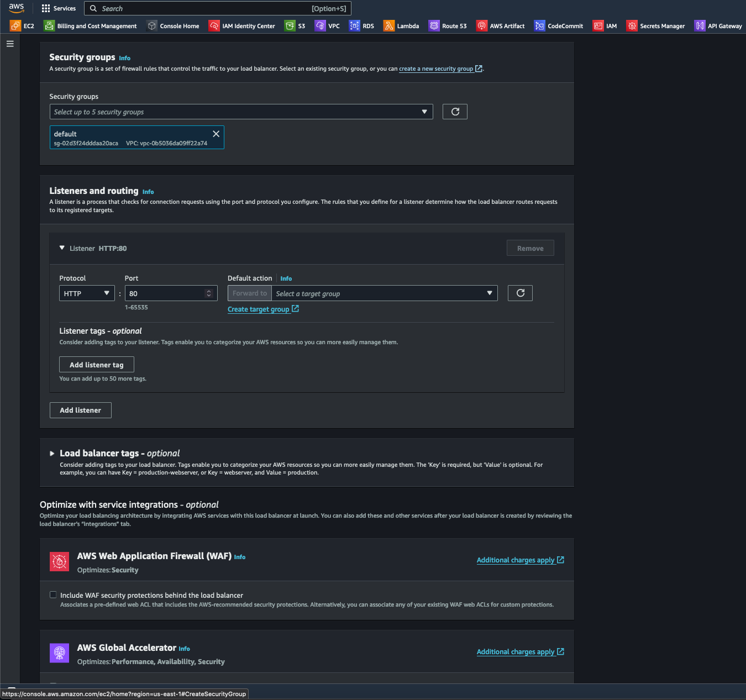Viewport: 746px width, 700px height.
Task: Open the AWS Artifact shortcut
Action: click(501, 26)
